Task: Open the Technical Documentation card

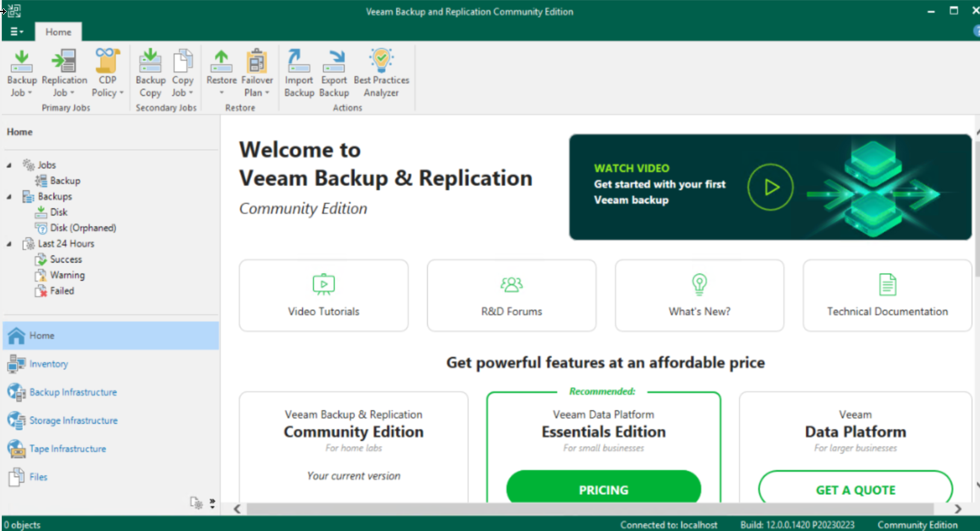Action: [887, 296]
